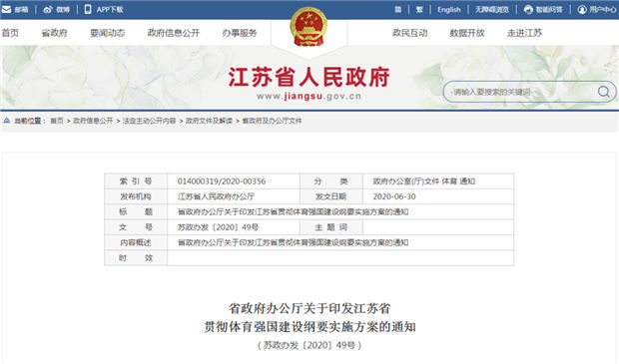Viewport: 619px width, 364px height.
Task: Click the 政府文件及解读 breadcrumb link
Action: coord(209,121)
